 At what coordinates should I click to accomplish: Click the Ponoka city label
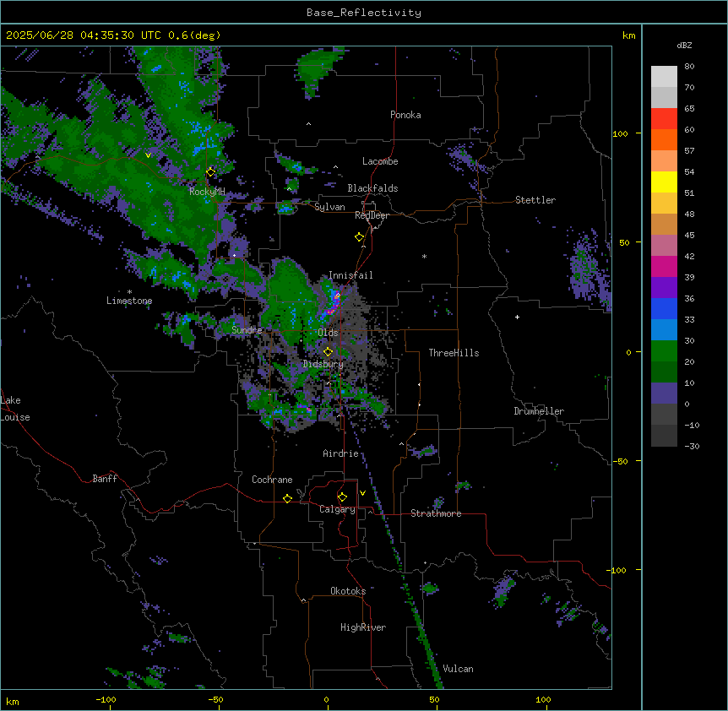[405, 115]
